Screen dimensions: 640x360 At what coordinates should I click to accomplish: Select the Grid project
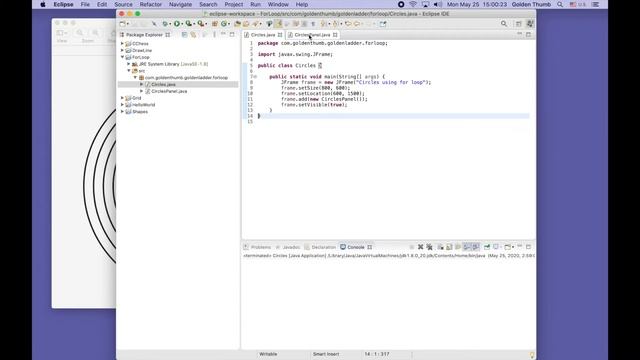pos(136,98)
